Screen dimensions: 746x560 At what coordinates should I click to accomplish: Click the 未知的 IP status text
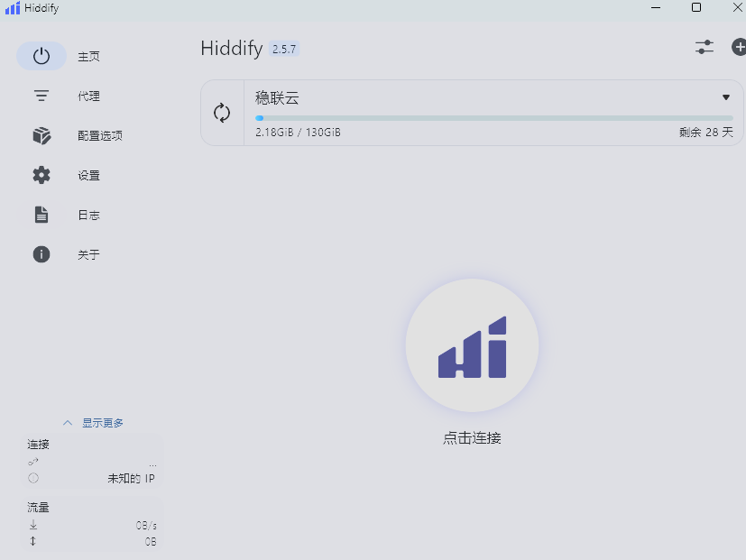tap(131, 479)
